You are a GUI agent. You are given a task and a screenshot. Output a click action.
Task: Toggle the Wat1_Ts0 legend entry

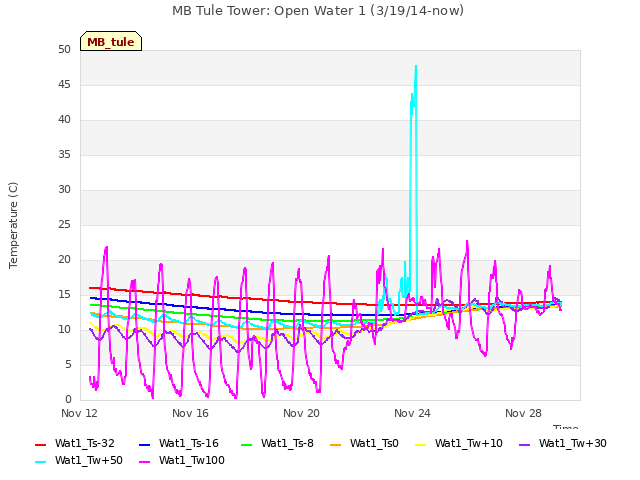click(364, 444)
